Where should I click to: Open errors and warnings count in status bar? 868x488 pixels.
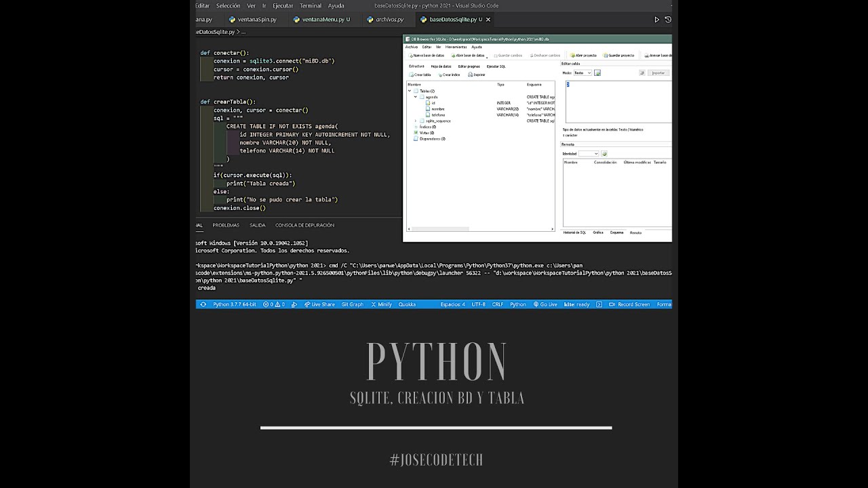point(274,304)
